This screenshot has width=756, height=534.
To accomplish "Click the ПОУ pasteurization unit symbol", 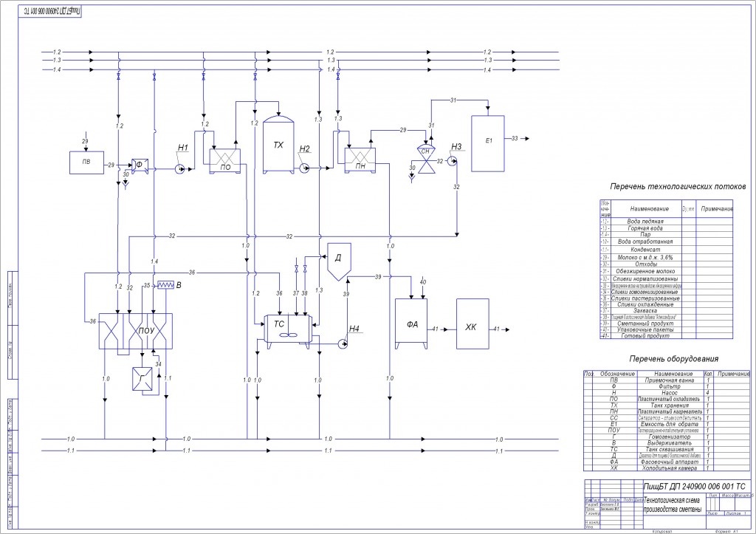I will click(136, 331).
